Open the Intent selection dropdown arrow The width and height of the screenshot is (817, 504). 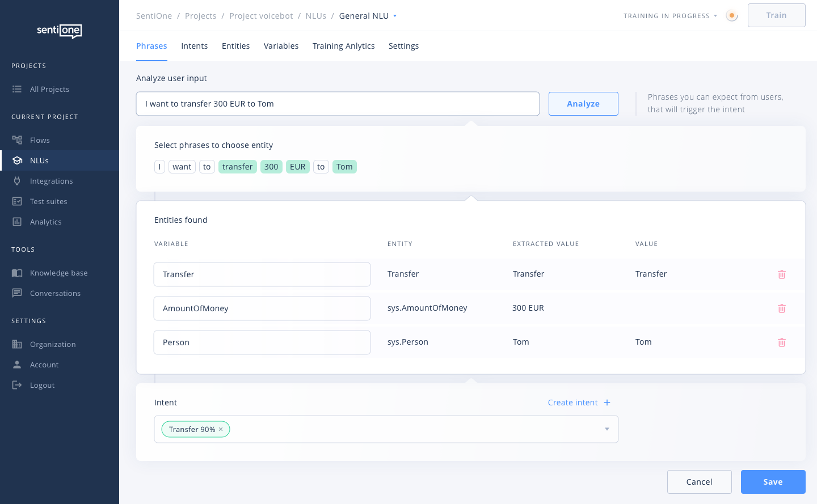coord(607,429)
